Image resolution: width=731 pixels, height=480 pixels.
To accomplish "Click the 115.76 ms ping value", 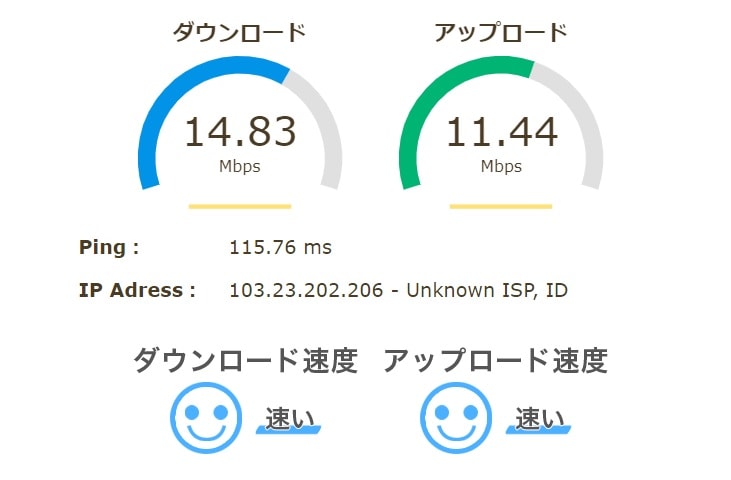I will (x=280, y=247).
